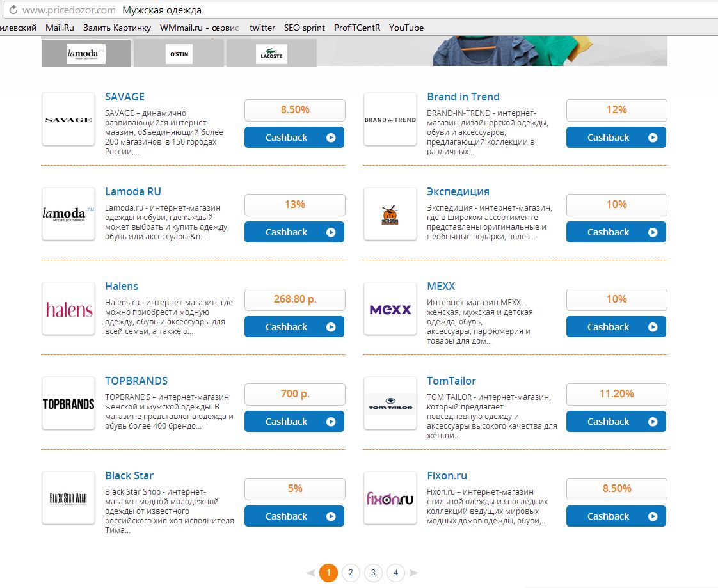The width and height of the screenshot is (718, 588).
Task: Get Cashback for the Halens store
Action: pos(294,327)
